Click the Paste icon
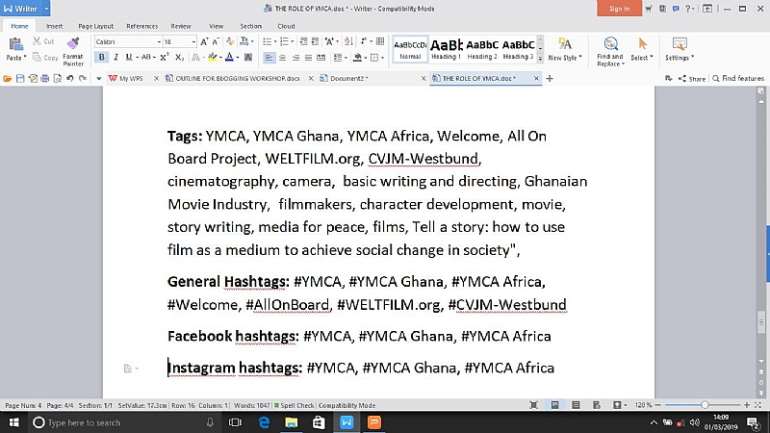This screenshot has height=433, width=770. click(15, 45)
